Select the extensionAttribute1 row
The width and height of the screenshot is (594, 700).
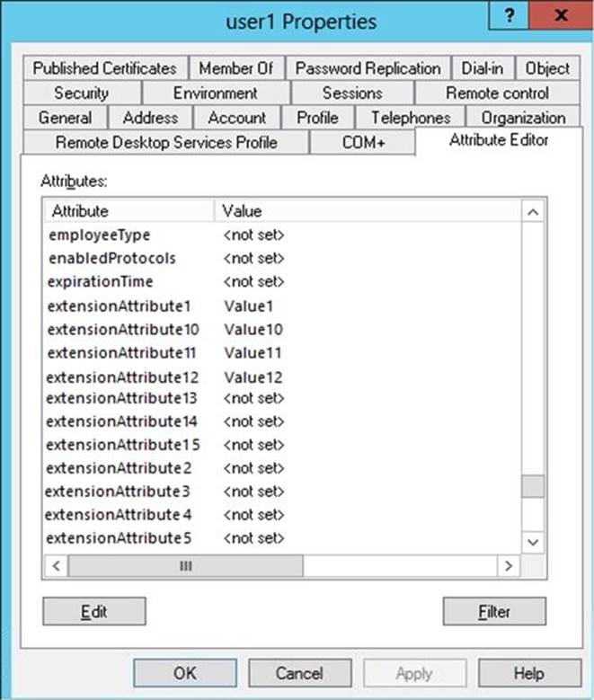pyautogui.click(x=119, y=306)
